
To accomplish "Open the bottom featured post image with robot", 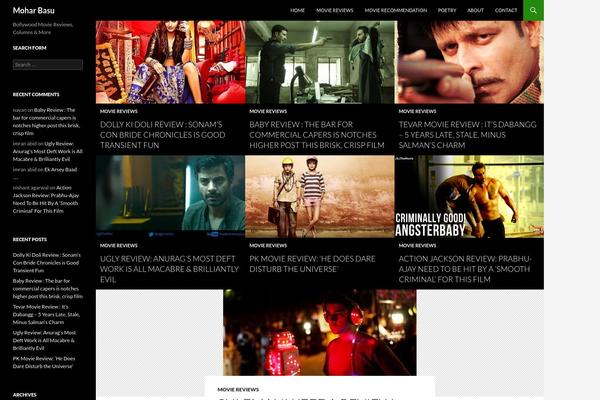I will (320, 332).
